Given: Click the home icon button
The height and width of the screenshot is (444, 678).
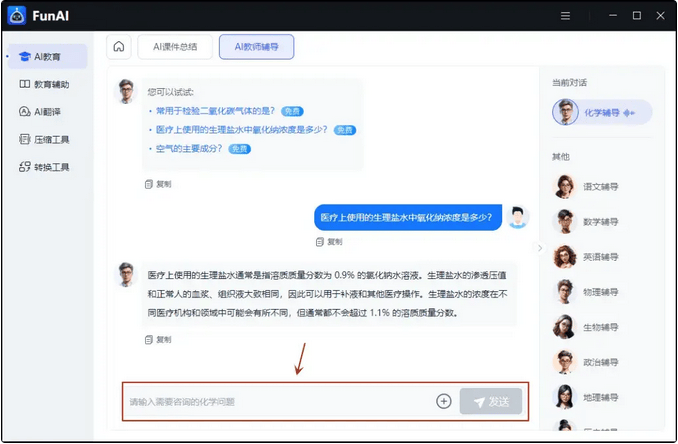Looking at the screenshot, I should (x=119, y=47).
